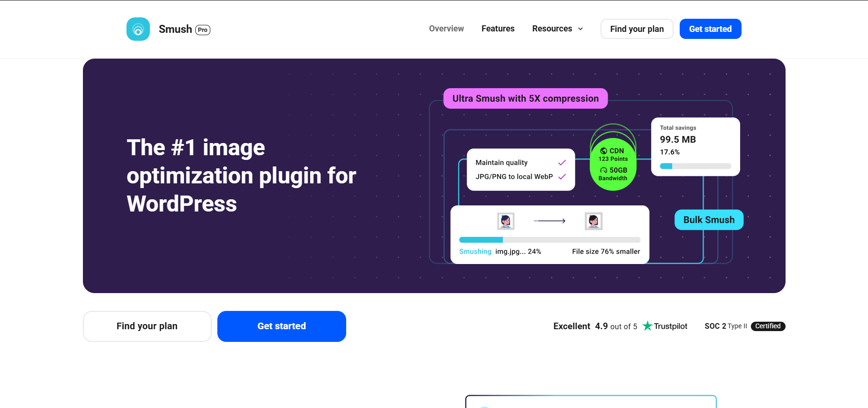Click the original image thumbnail before arrow

(506, 221)
